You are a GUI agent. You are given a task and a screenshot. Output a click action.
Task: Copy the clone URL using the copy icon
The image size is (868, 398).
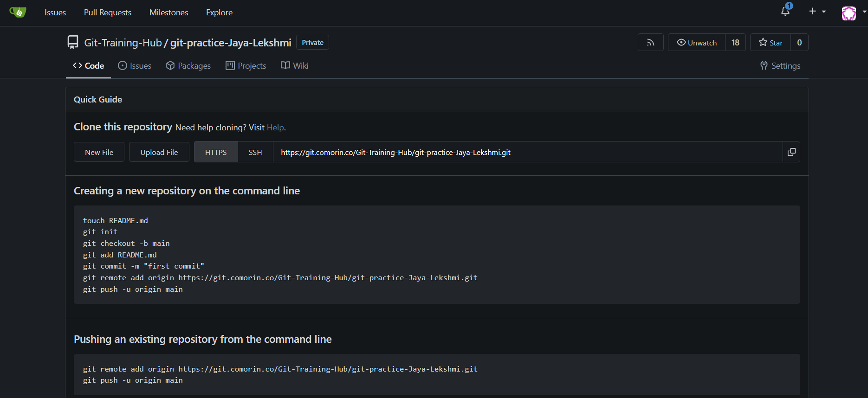pos(791,152)
